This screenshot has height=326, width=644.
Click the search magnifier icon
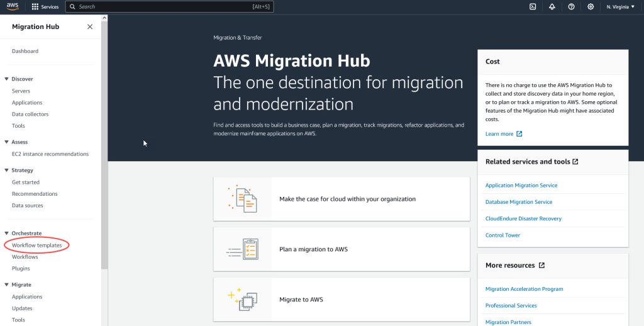pyautogui.click(x=72, y=6)
